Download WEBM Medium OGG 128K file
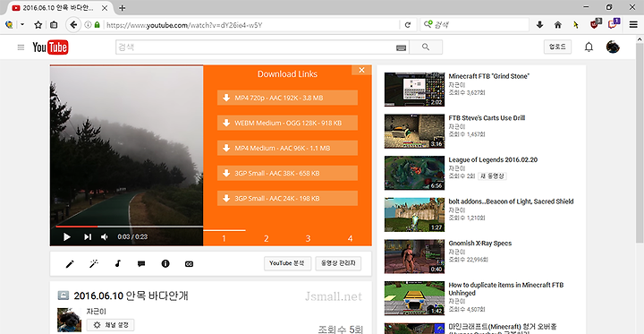This screenshot has width=644, height=334. (x=287, y=123)
